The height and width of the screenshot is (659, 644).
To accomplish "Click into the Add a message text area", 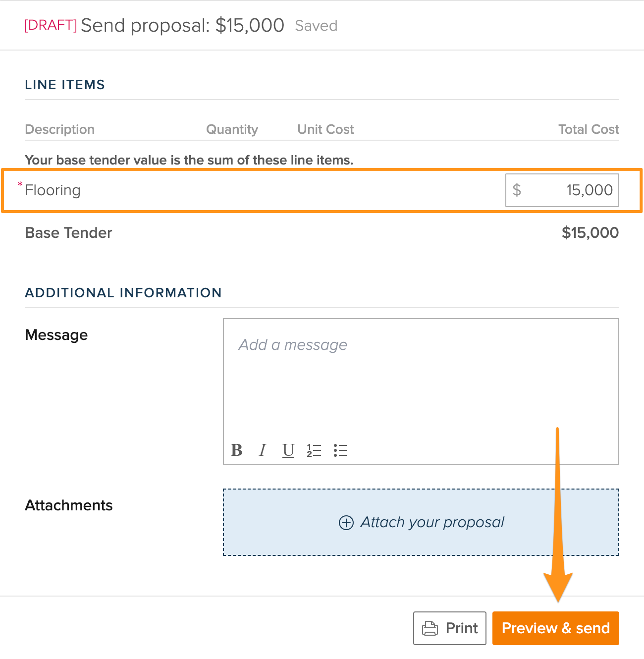I will pos(421,378).
